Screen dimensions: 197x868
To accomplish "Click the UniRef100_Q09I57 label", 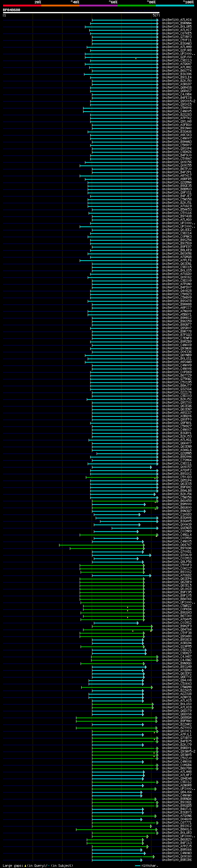I will 176,467.
